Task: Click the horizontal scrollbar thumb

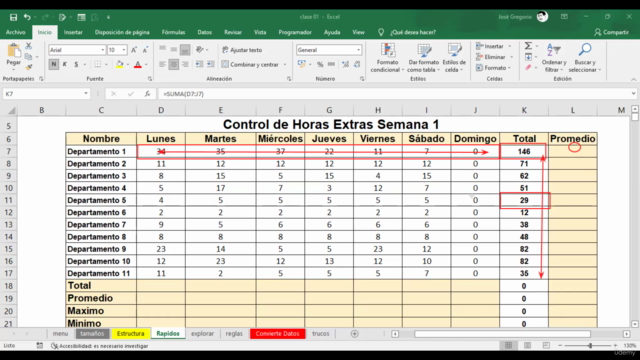Action: 502,334
